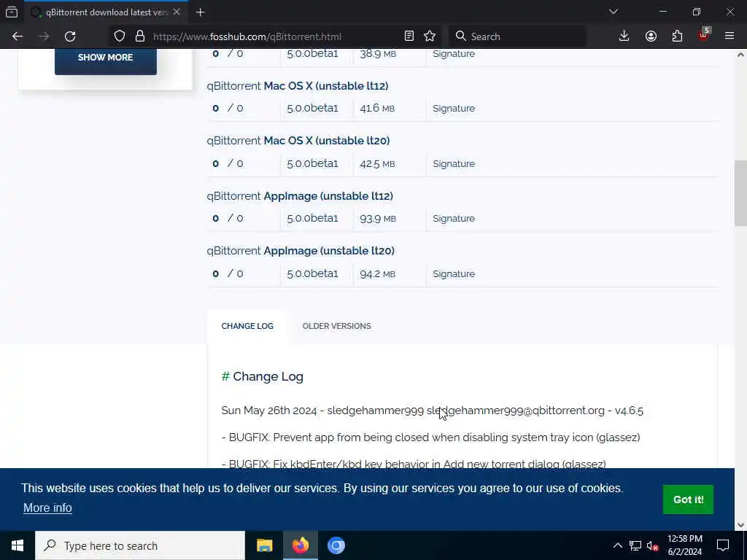This screenshot has height=560, width=747.
Task: Open the Firefox hamburger menu
Action: pos(729,36)
